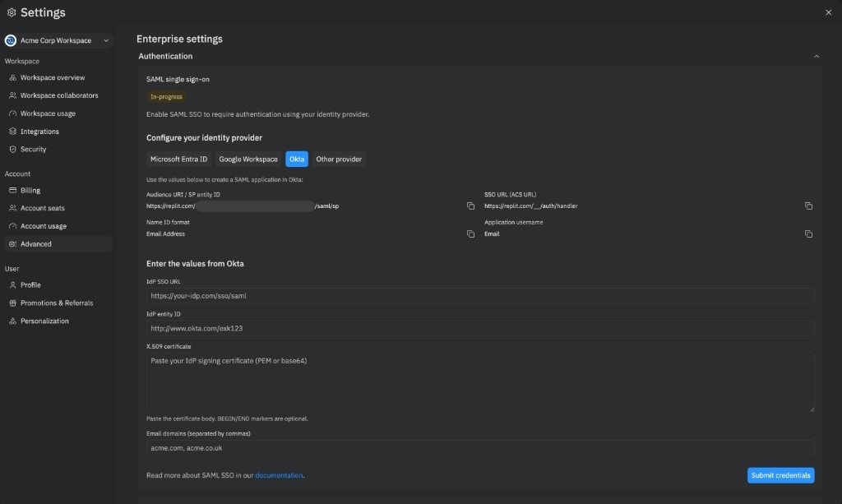Click into the X.509 certificate text area
This screenshot has width=842, height=504.
pos(480,382)
